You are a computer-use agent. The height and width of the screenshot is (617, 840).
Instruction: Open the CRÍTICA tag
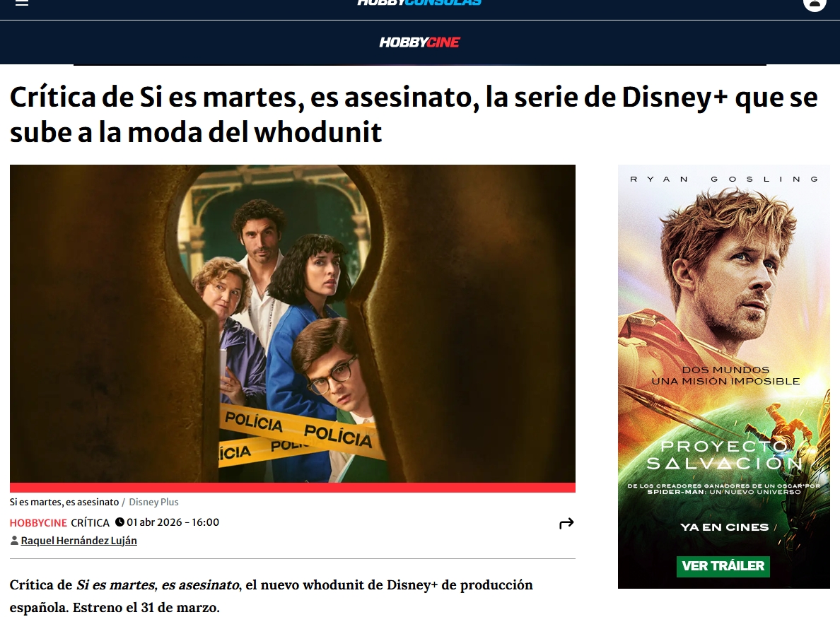(90, 523)
